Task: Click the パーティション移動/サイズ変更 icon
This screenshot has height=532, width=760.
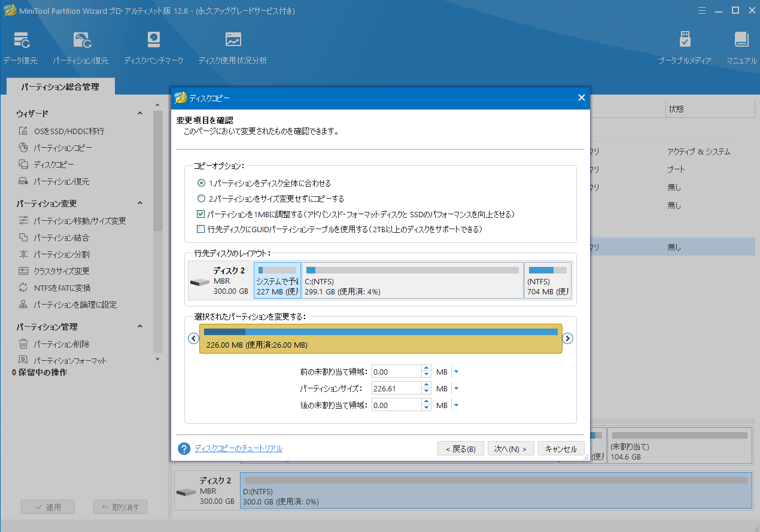Action: pyautogui.click(x=23, y=221)
